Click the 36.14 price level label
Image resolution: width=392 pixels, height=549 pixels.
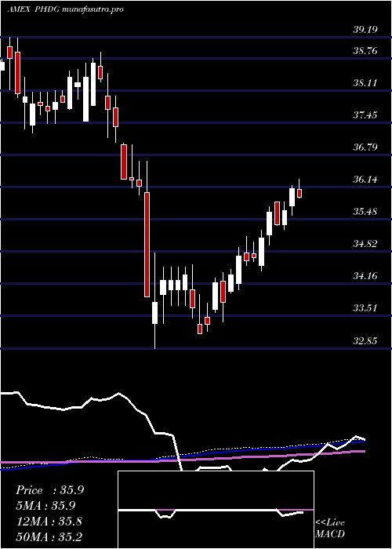[x=365, y=180]
